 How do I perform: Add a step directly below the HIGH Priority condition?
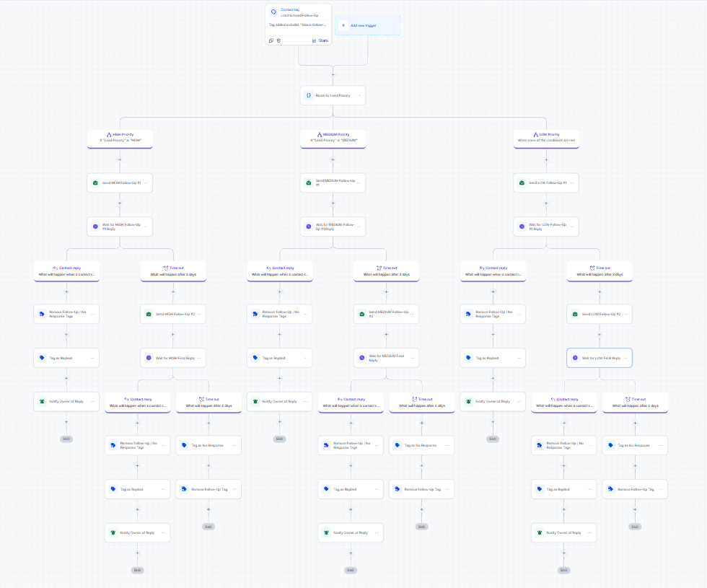pyautogui.click(x=120, y=159)
